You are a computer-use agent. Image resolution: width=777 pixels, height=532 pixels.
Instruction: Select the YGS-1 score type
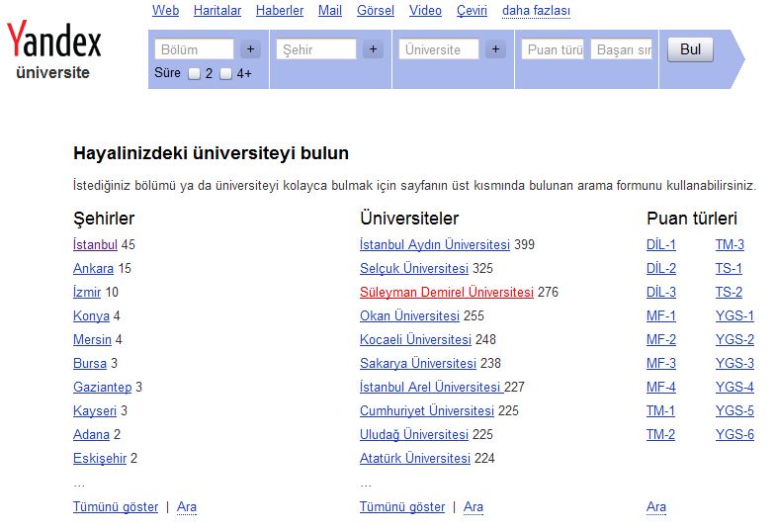734,315
